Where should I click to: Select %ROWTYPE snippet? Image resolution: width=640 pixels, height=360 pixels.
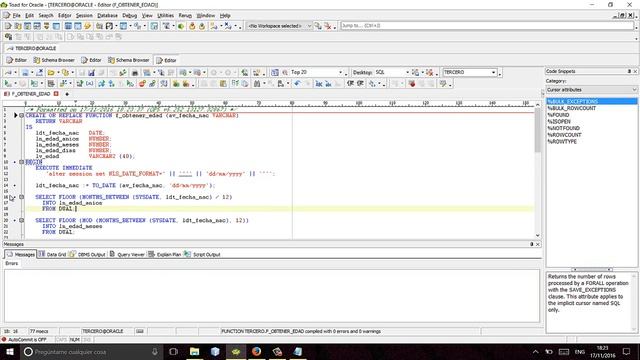coord(562,142)
